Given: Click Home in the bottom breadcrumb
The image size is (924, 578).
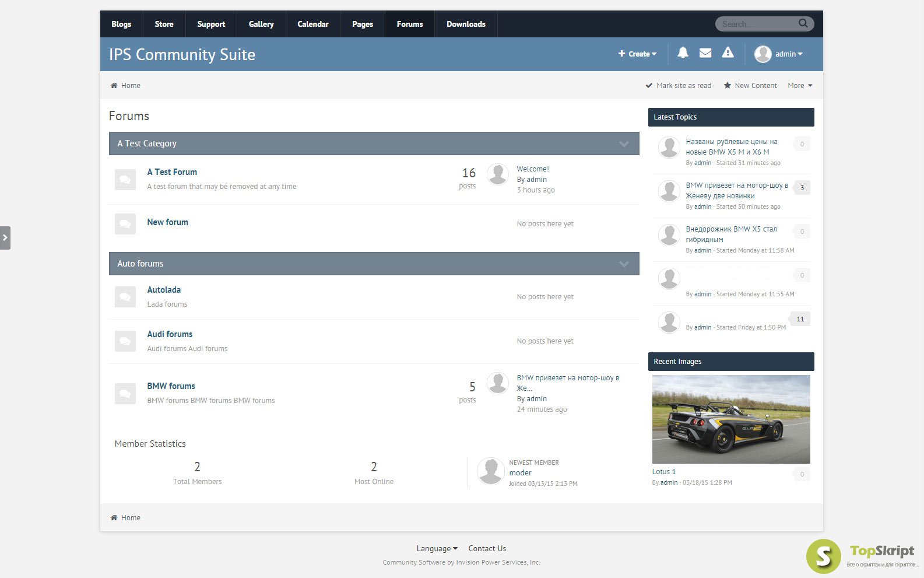Looking at the screenshot, I should pos(131,517).
